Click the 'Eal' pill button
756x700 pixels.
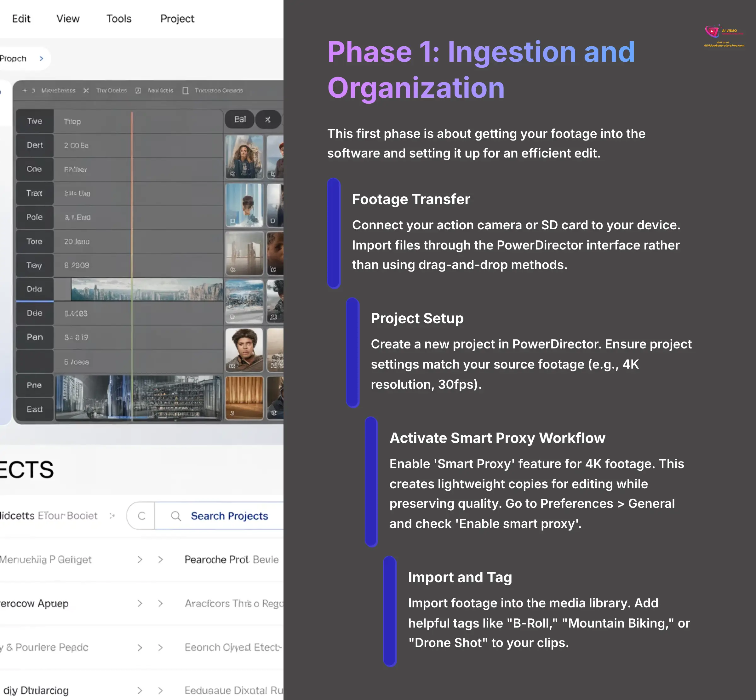[240, 119]
